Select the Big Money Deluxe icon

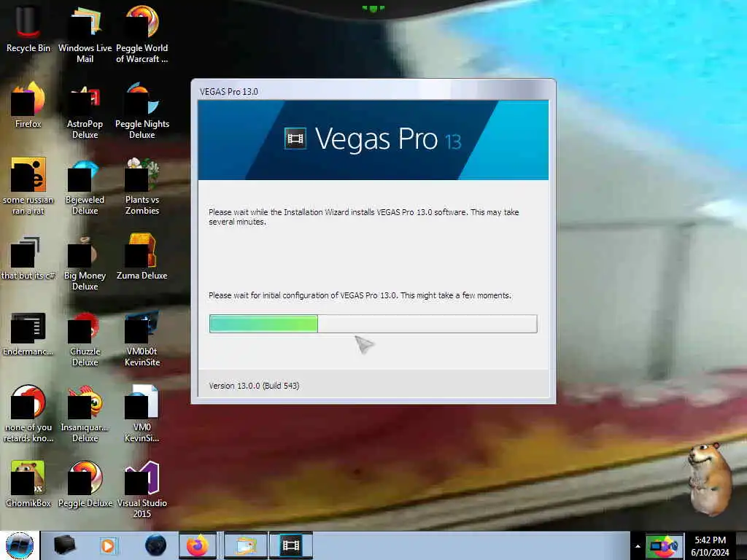(x=85, y=262)
